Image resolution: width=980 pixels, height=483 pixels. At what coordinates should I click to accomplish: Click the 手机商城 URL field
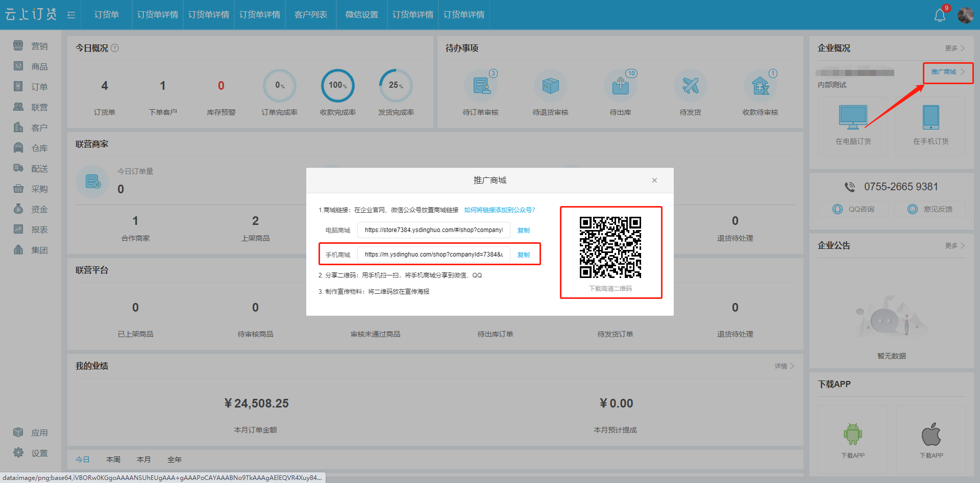[x=433, y=255]
